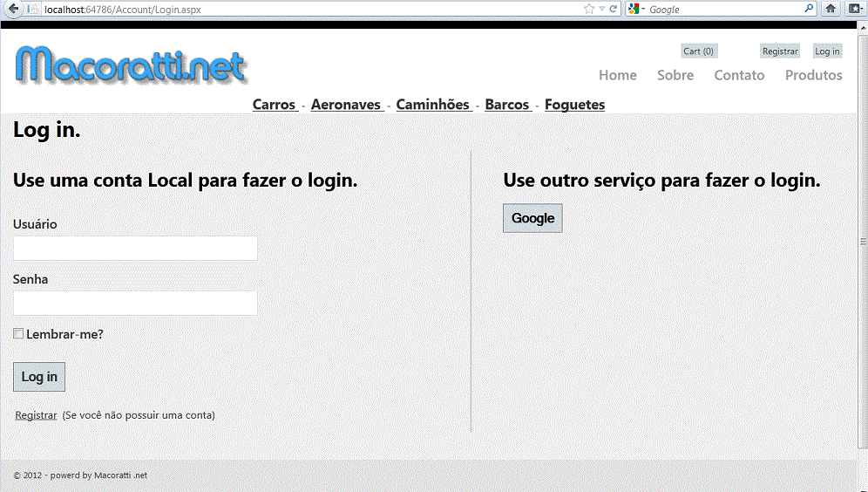
Task: Click the Macoratti.net logo
Action: 131,66
